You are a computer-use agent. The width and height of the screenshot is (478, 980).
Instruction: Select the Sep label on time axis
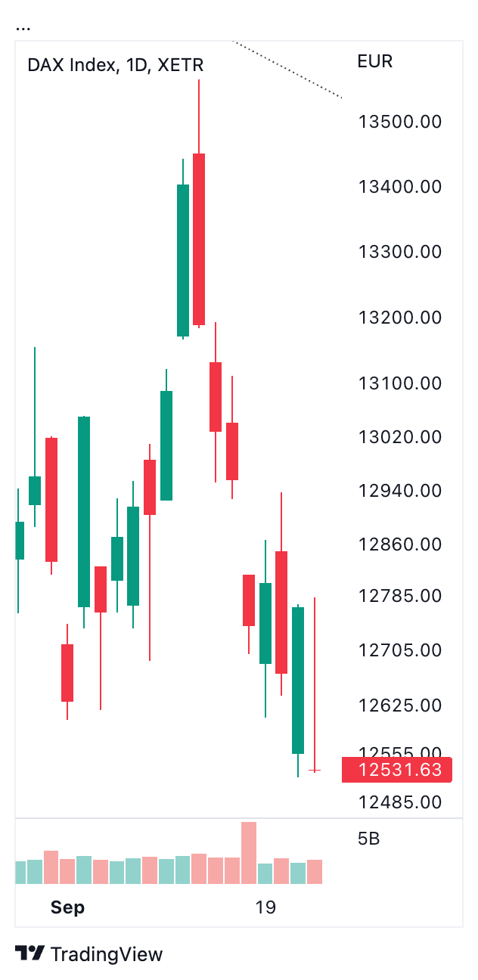coord(67,907)
